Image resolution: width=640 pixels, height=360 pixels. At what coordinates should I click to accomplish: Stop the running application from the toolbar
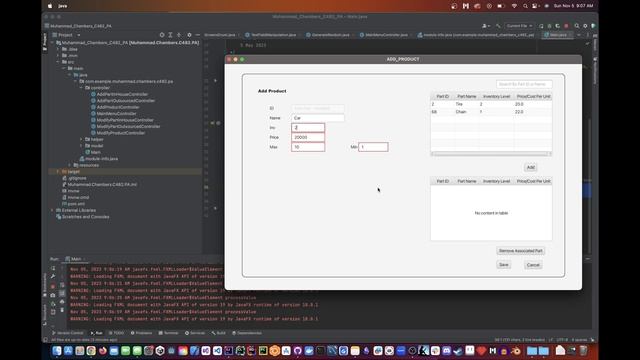click(x=566, y=26)
